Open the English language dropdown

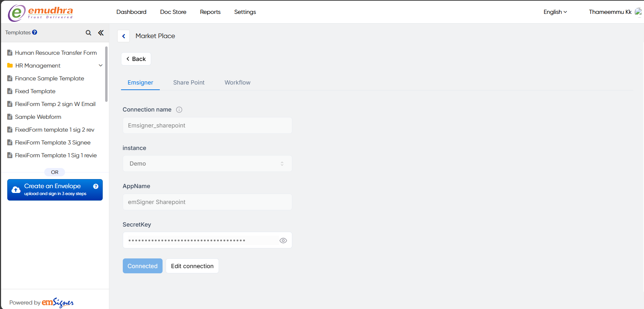click(555, 12)
